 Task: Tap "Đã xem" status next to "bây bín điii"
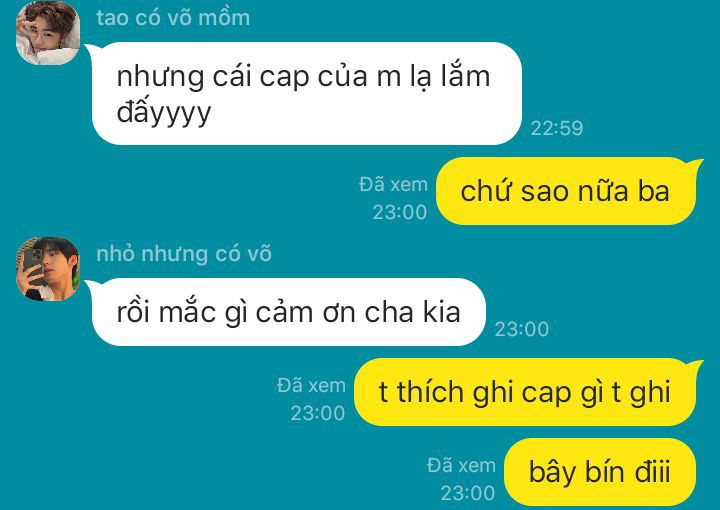tap(461, 465)
